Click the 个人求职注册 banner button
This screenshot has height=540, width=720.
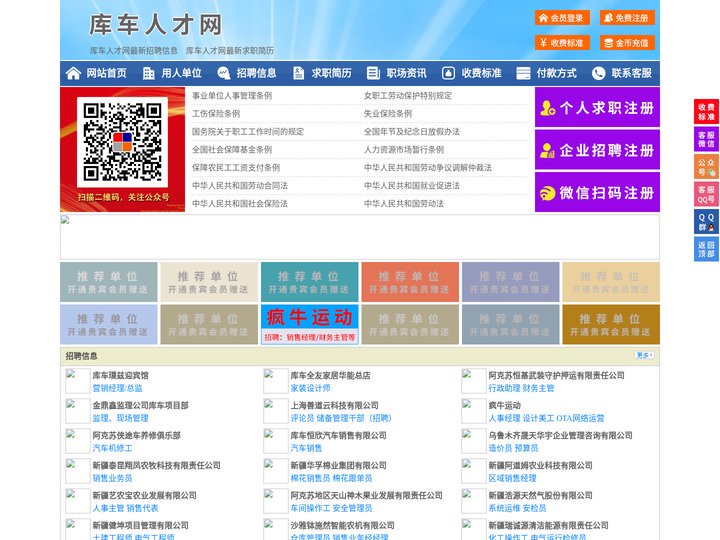click(x=597, y=107)
